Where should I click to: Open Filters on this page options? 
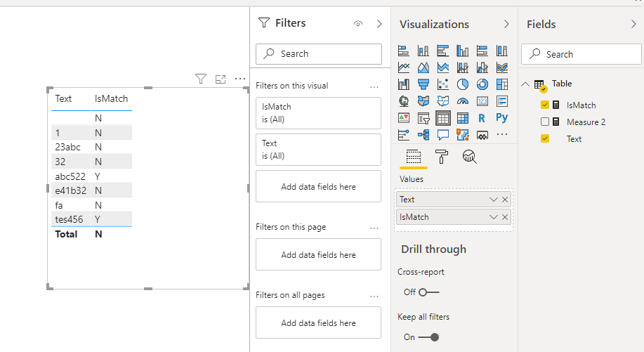374,228
